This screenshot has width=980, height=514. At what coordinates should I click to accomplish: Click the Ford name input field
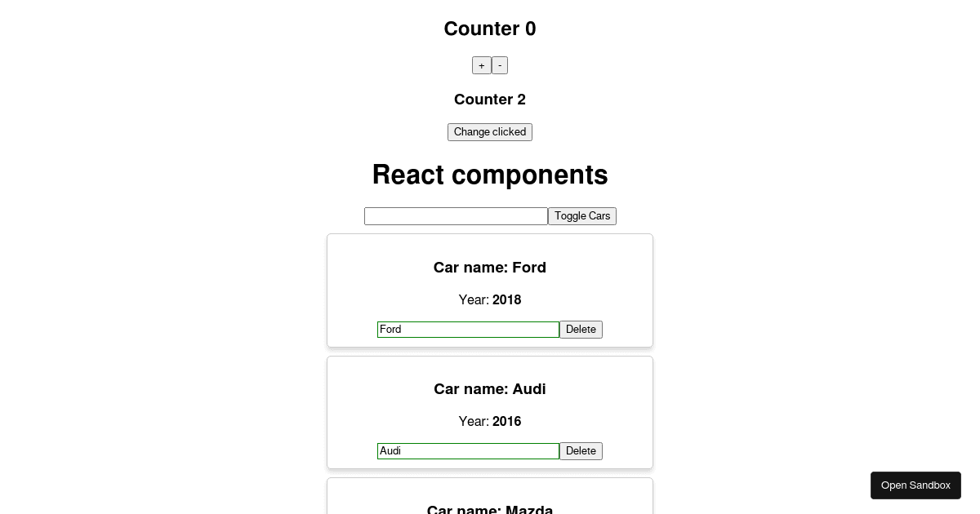[468, 330]
